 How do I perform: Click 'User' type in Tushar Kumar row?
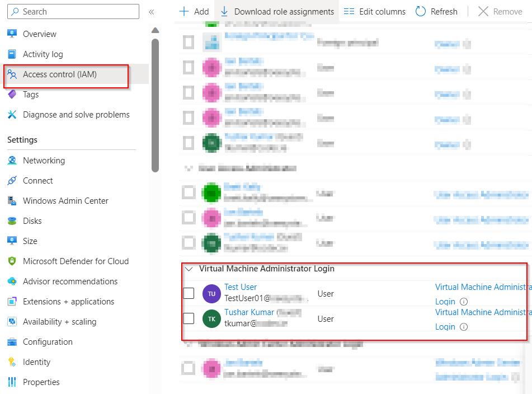pos(326,319)
